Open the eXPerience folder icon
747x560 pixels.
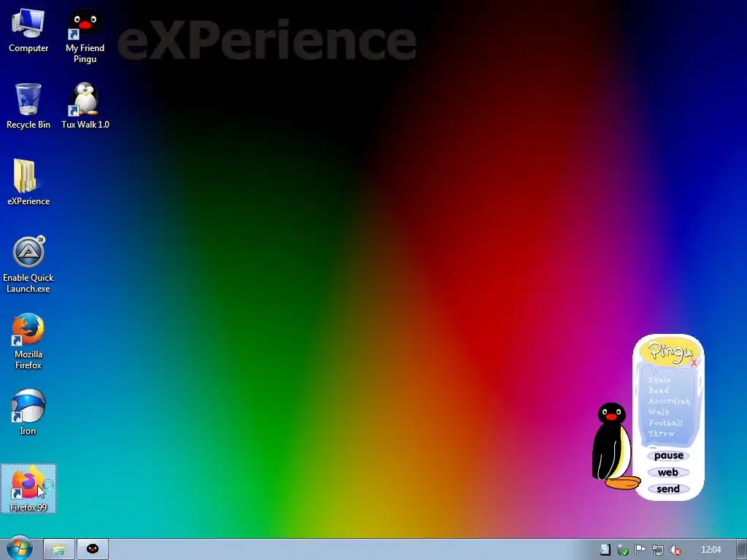pyautogui.click(x=28, y=182)
